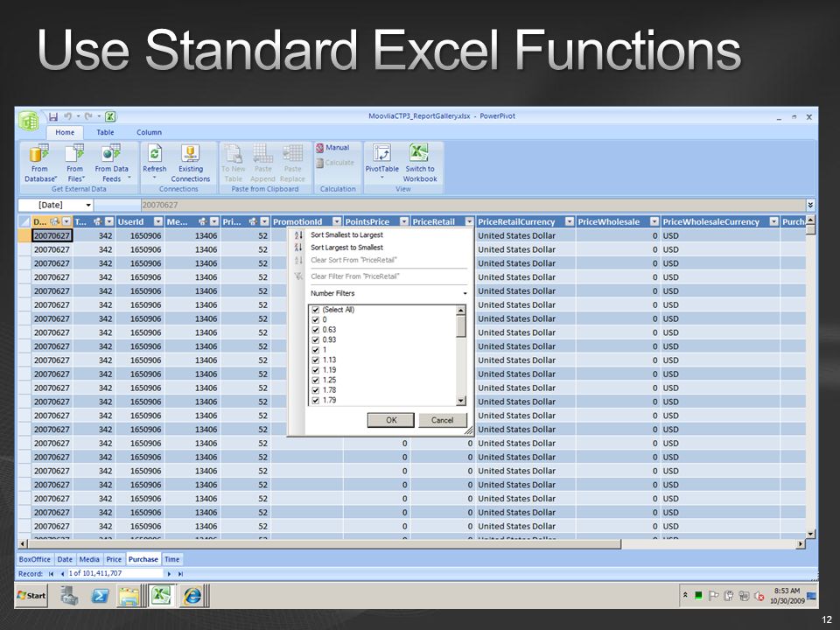Click the Redo icon
The image size is (840, 630).
[88, 116]
